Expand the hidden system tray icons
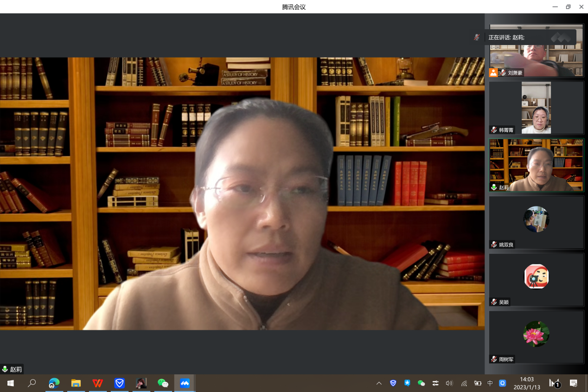The image size is (588, 392). [379, 383]
